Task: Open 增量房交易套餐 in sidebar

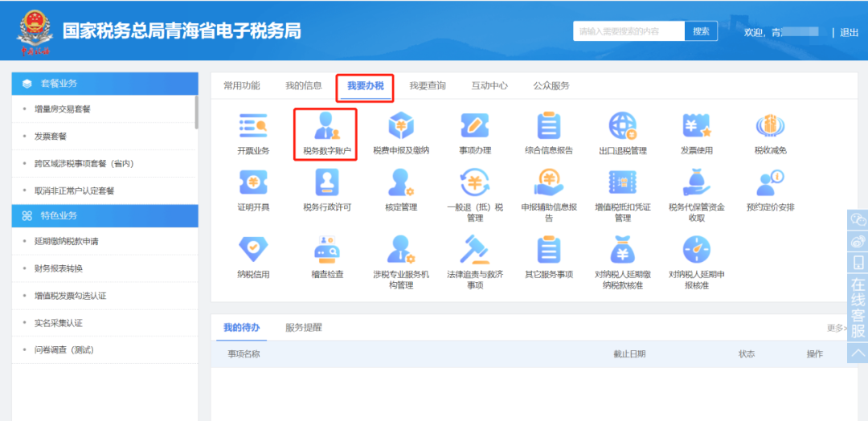Action: (x=62, y=109)
